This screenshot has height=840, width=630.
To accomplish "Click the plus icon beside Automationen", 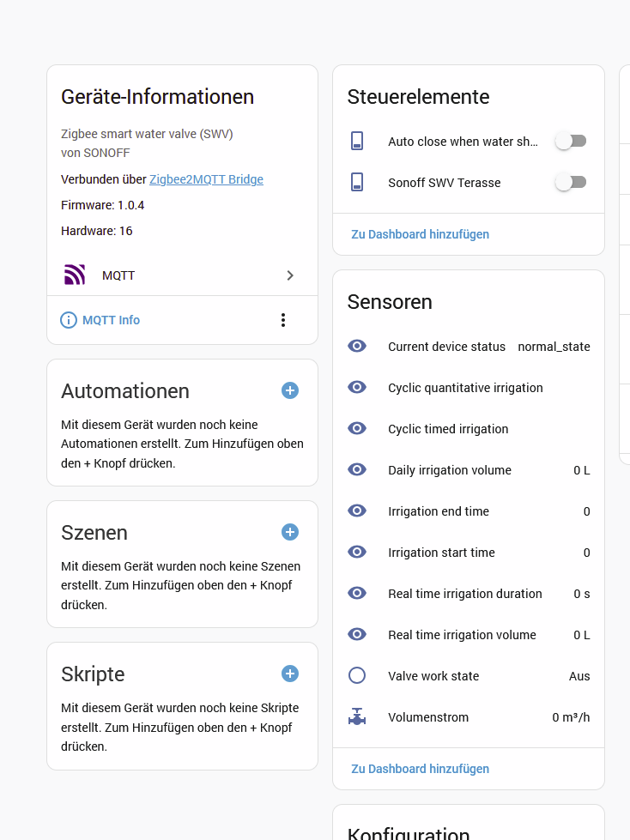I will pos(290,390).
